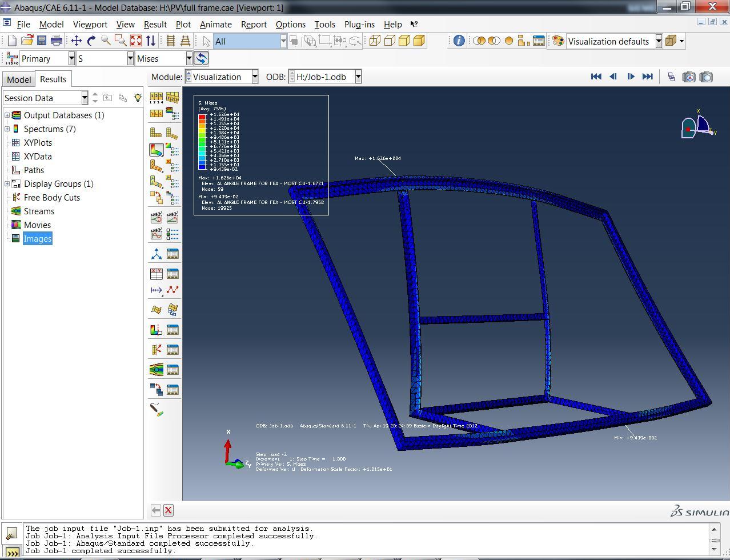The image size is (730, 560).
Task: Open the Mises invariant dropdown
Action: 188,58
